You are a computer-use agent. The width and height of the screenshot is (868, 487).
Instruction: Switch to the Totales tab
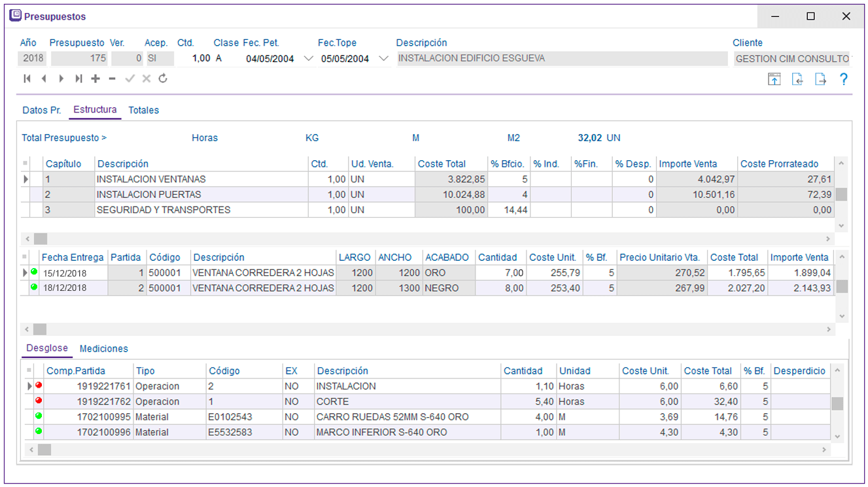pyautogui.click(x=143, y=110)
